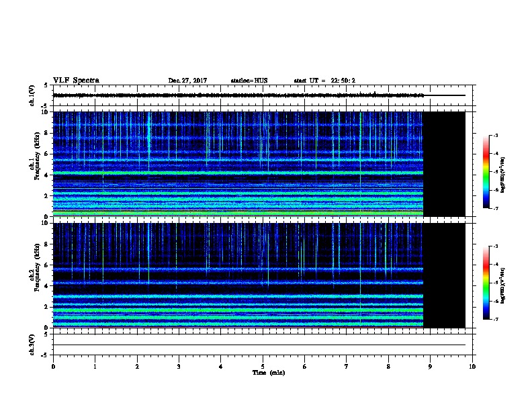The image size is (532, 411).
Task: Click the black no-data block in ch.1 spectrogram
Action: 444,164
